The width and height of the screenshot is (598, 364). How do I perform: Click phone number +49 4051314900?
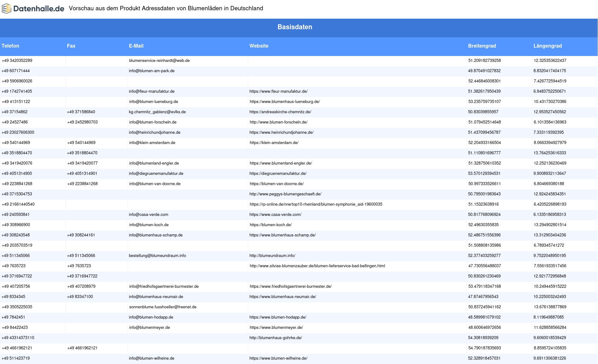[17, 174]
